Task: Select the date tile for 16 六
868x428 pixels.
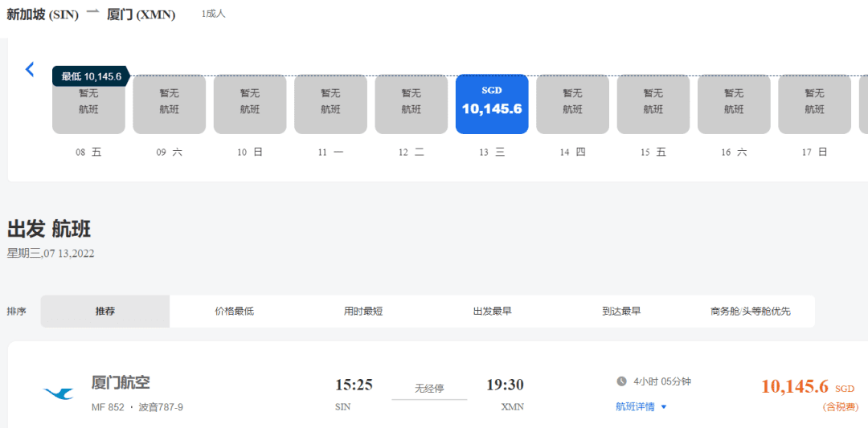Action: click(734, 104)
